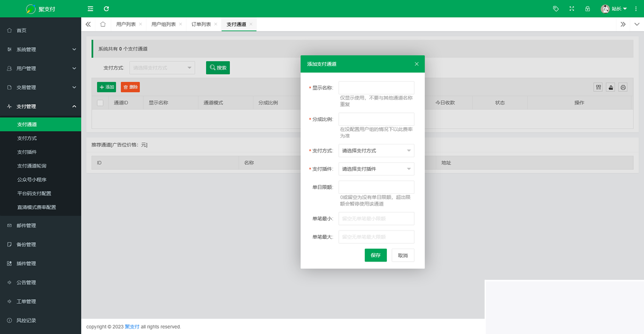Open the 请选择支付方式 dropdown in the dialog

(376, 150)
